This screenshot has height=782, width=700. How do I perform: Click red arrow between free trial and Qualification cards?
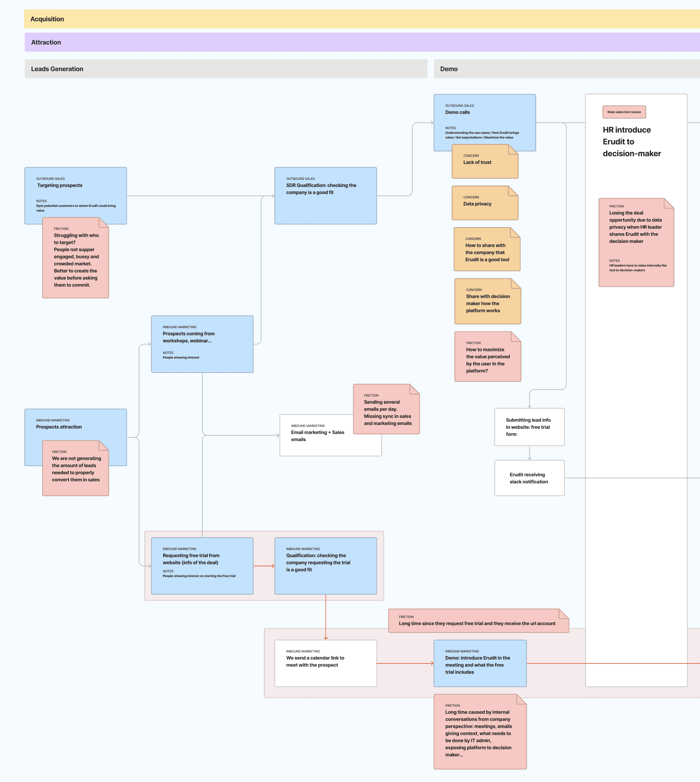[x=264, y=566]
